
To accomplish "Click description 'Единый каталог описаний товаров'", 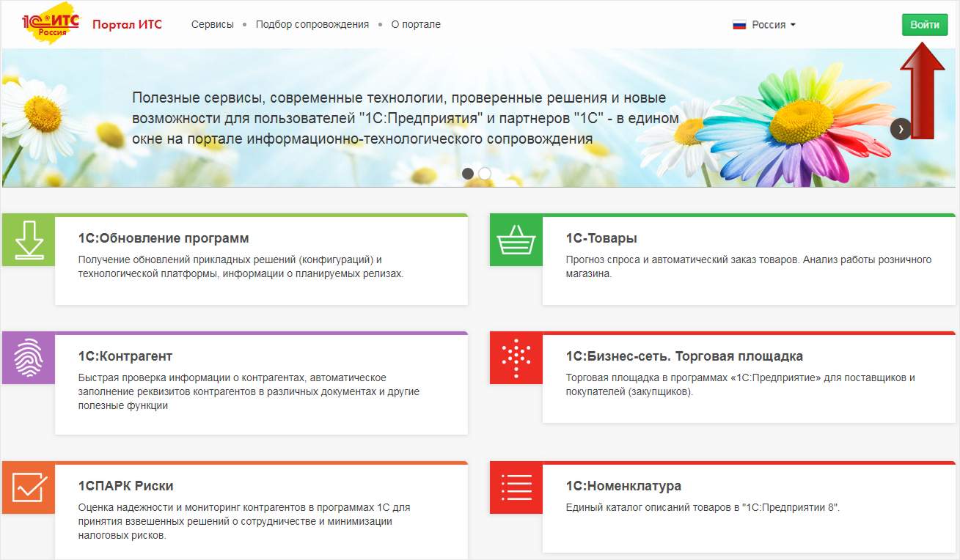I will [703, 507].
